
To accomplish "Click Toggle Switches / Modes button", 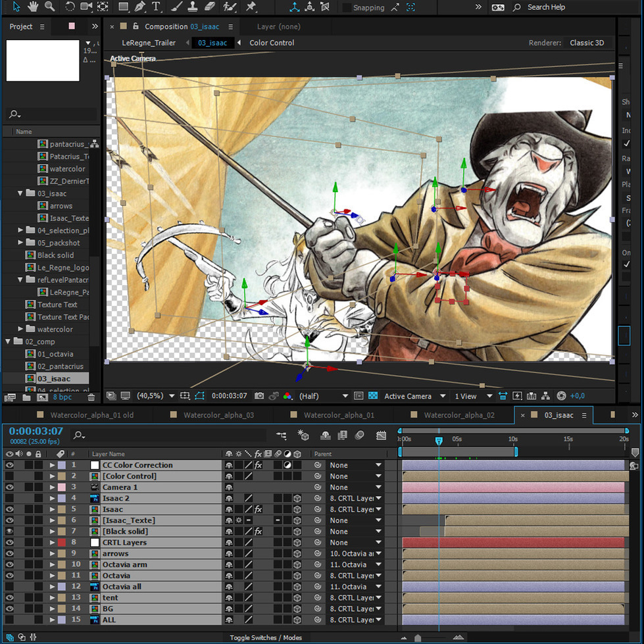I will pyautogui.click(x=266, y=637).
